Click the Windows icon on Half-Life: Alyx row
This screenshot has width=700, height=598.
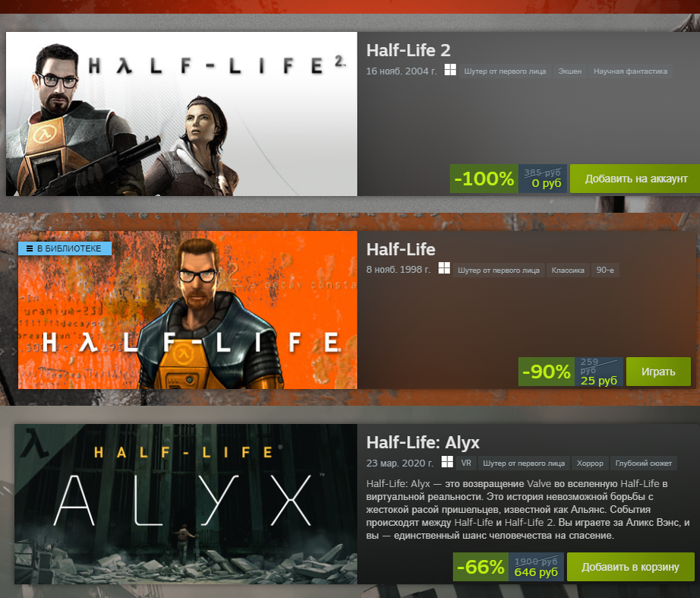(447, 462)
